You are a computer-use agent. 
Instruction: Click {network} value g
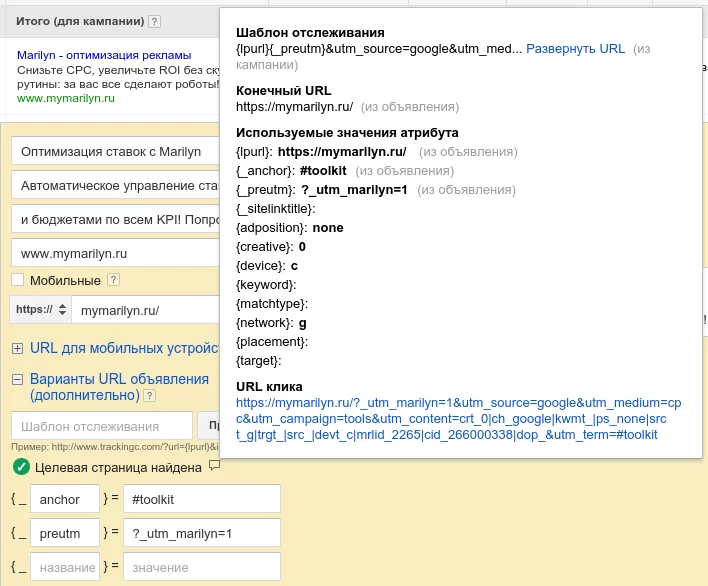(303, 322)
